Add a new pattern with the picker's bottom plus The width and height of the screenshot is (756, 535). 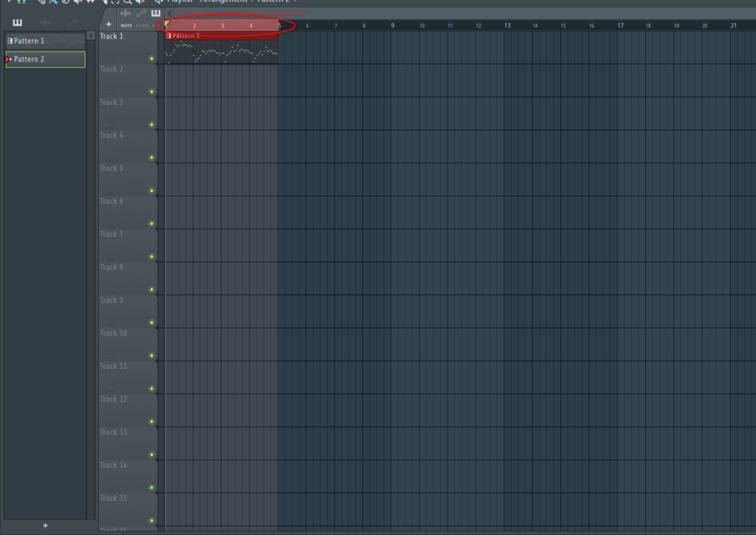[45, 525]
